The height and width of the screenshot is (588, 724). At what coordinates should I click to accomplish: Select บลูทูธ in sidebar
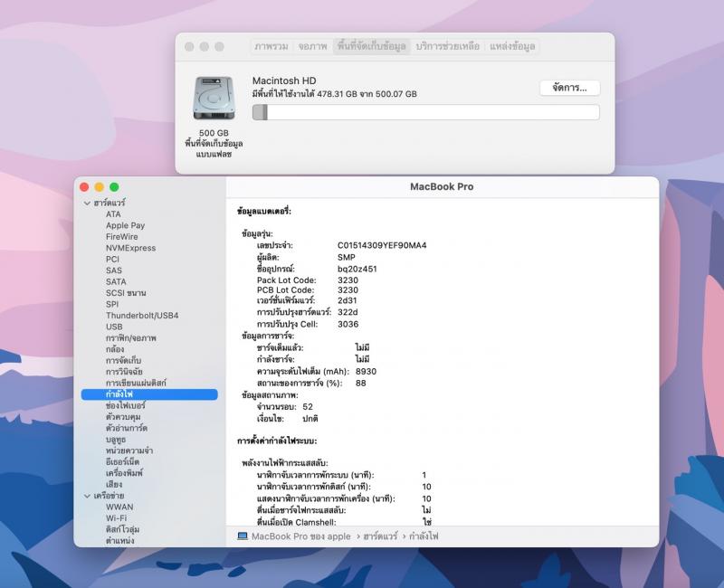point(116,440)
